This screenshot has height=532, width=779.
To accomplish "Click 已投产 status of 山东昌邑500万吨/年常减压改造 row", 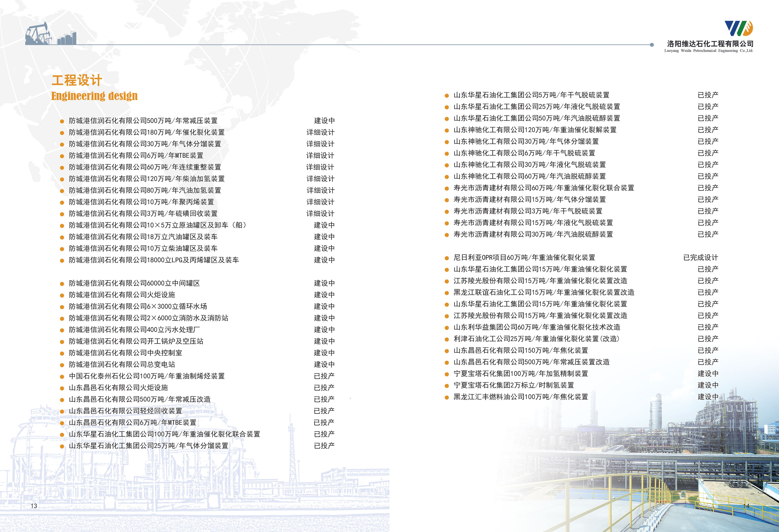I will tap(324, 399).
